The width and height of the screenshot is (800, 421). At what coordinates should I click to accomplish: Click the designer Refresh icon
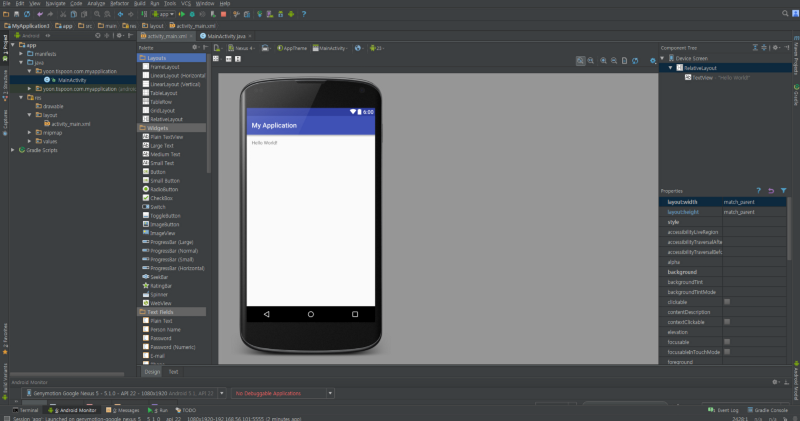coord(635,61)
